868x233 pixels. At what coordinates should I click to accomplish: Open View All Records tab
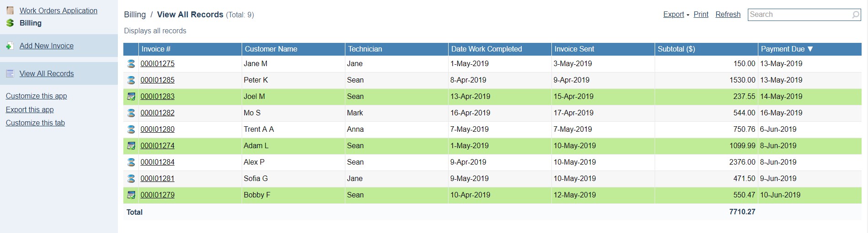tap(47, 74)
